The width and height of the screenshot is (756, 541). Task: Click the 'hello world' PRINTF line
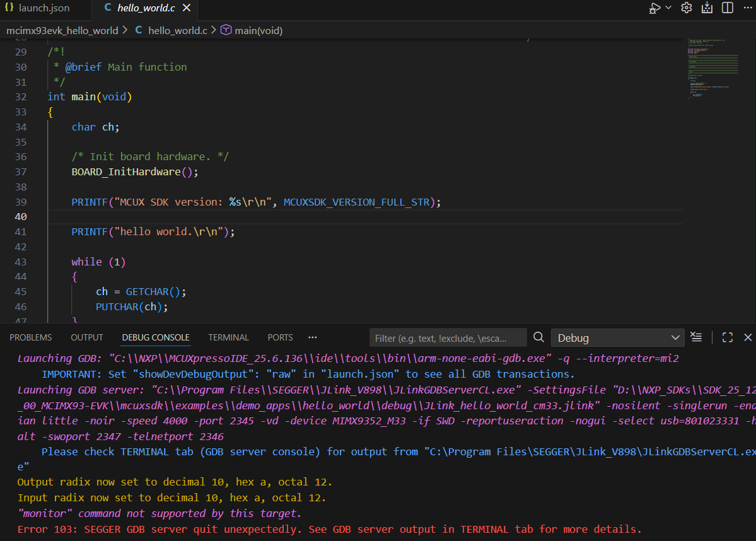(x=153, y=233)
